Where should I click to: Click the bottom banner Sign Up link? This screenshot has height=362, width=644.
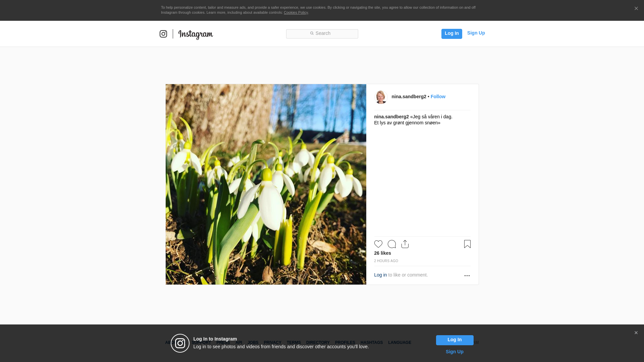pyautogui.click(x=454, y=352)
